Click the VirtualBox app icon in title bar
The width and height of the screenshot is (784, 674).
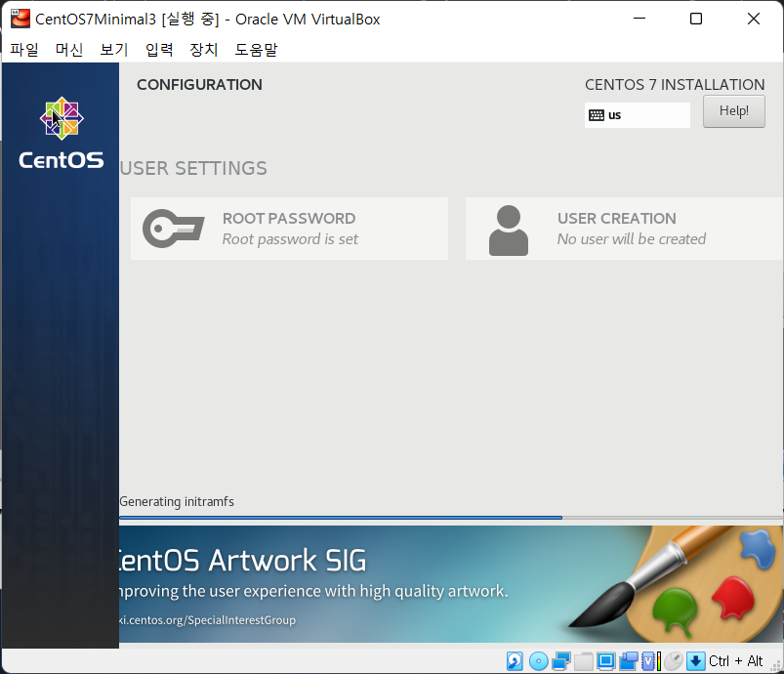click(20, 19)
